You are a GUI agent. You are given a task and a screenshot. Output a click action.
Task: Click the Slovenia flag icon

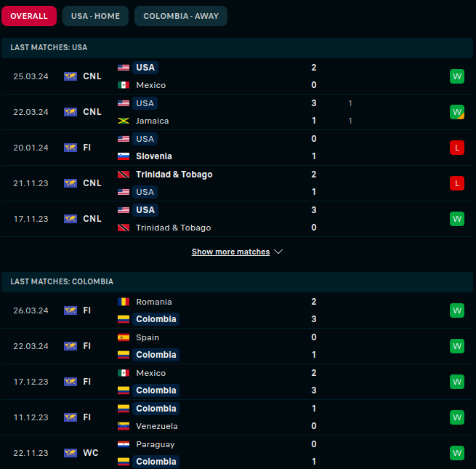click(x=124, y=156)
